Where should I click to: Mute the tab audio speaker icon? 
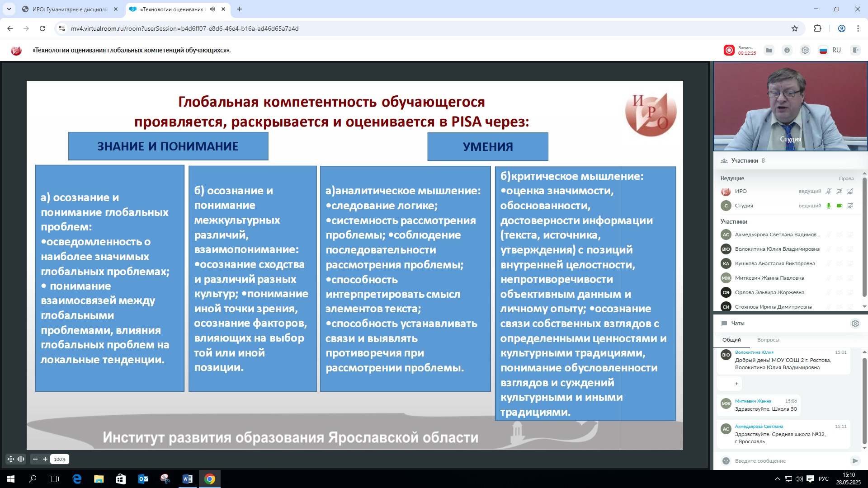point(212,9)
